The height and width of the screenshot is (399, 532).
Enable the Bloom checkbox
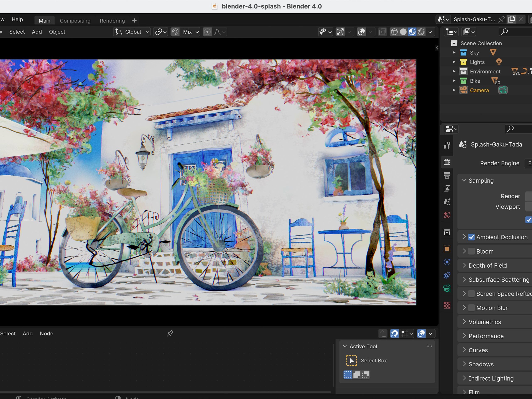click(471, 251)
